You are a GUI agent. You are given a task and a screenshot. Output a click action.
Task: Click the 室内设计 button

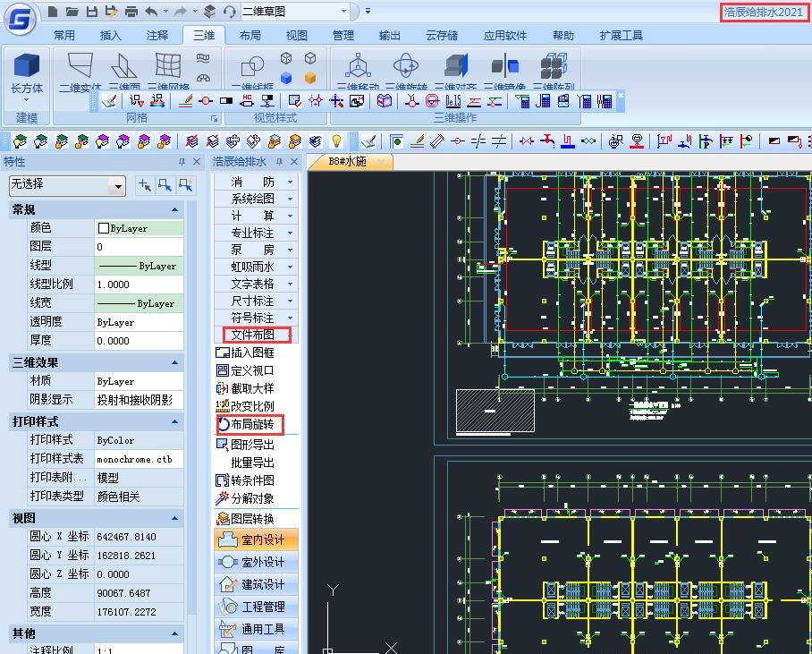point(255,539)
